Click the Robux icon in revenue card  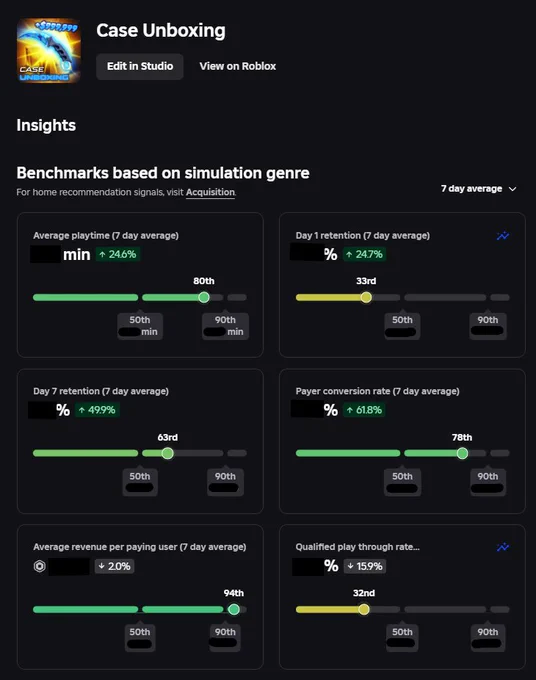pos(39,566)
